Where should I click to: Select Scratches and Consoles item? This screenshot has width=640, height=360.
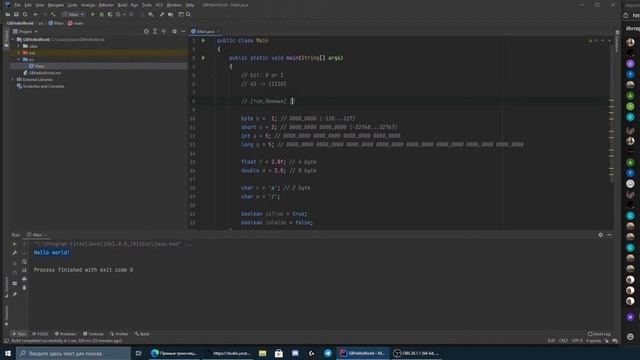click(40, 86)
